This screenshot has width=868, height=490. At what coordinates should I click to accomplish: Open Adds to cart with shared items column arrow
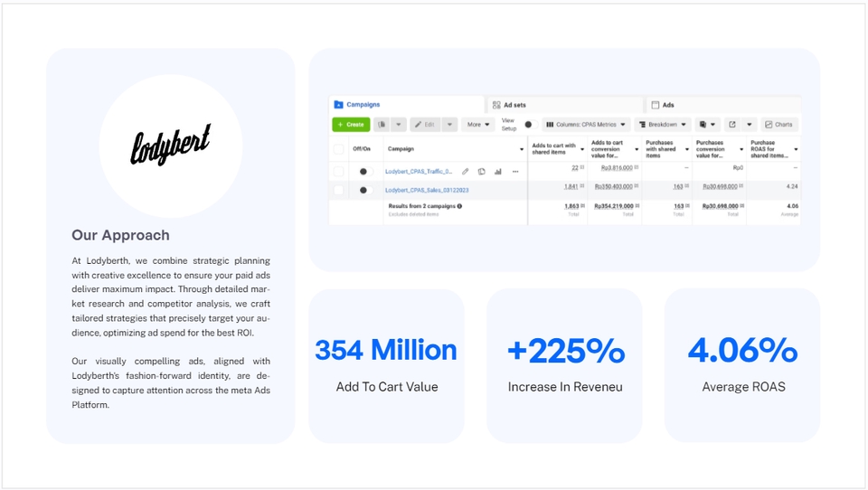[x=581, y=149]
